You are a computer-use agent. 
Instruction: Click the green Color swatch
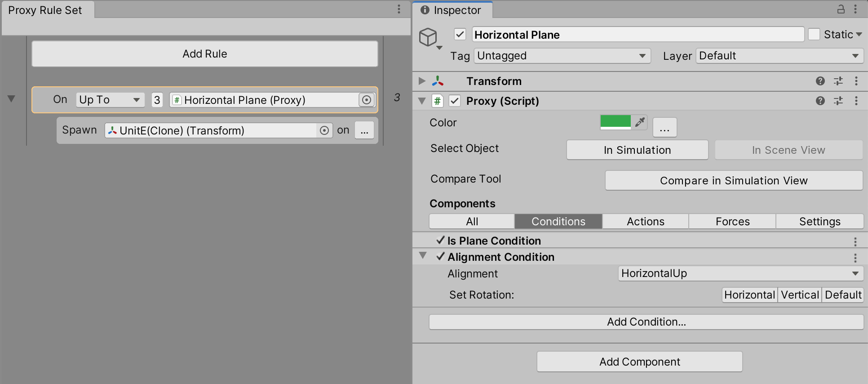click(x=616, y=122)
